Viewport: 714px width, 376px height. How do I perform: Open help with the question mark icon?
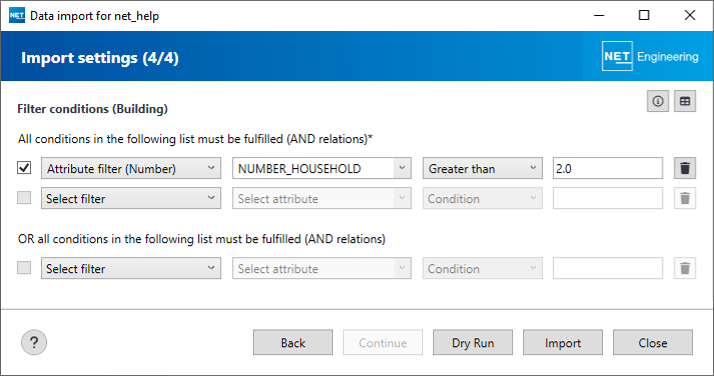pyautogui.click(x=34, y=342)
